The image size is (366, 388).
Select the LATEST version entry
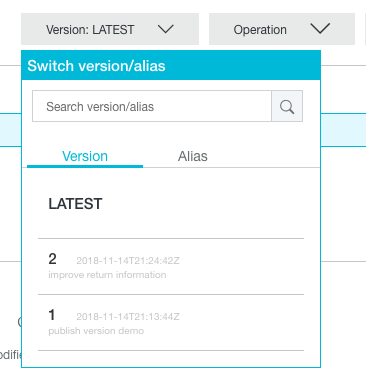pyautogui.click(x=171, y=204)
